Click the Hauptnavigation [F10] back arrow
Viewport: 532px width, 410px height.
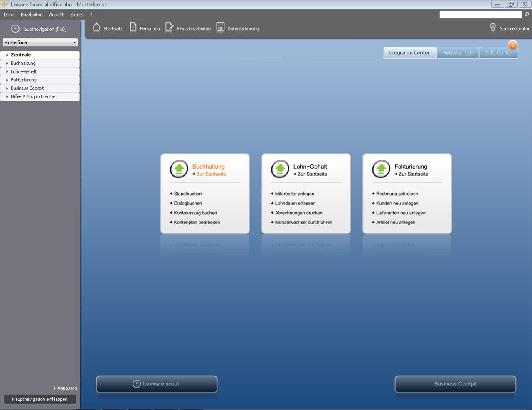pos(15,29)
